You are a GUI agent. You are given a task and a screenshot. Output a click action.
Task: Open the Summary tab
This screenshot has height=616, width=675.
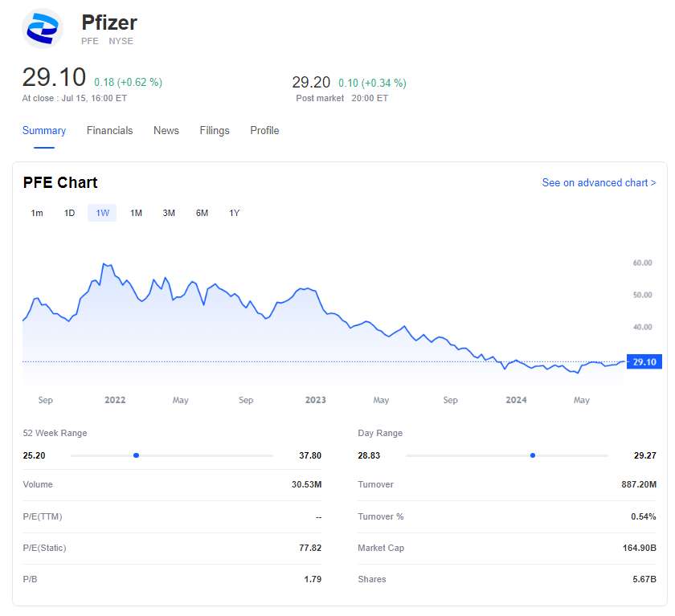pos(44,130)
